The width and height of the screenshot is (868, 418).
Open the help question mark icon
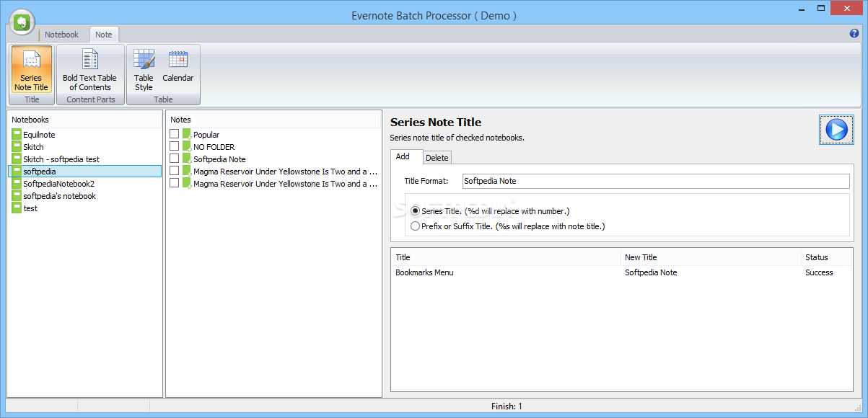pyautogui.click(x=855, y=33)
